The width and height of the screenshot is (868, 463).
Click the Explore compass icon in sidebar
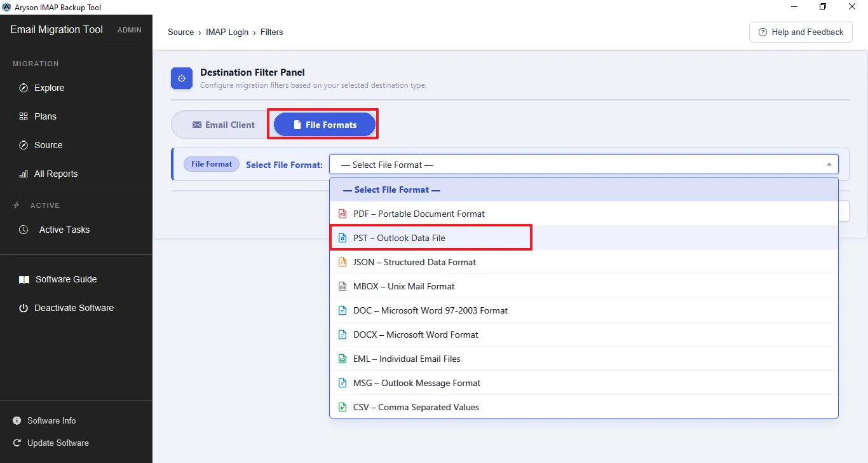pos(24,88)
